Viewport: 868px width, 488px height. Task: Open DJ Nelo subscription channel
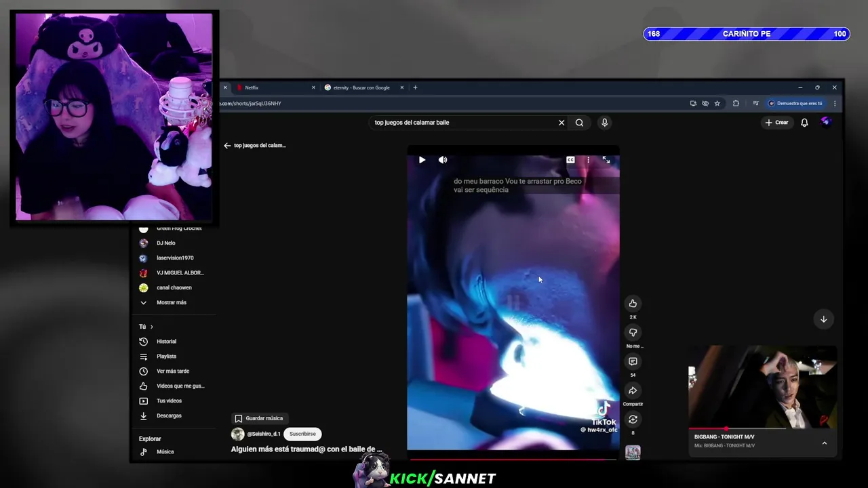click(x=166, y=243)
